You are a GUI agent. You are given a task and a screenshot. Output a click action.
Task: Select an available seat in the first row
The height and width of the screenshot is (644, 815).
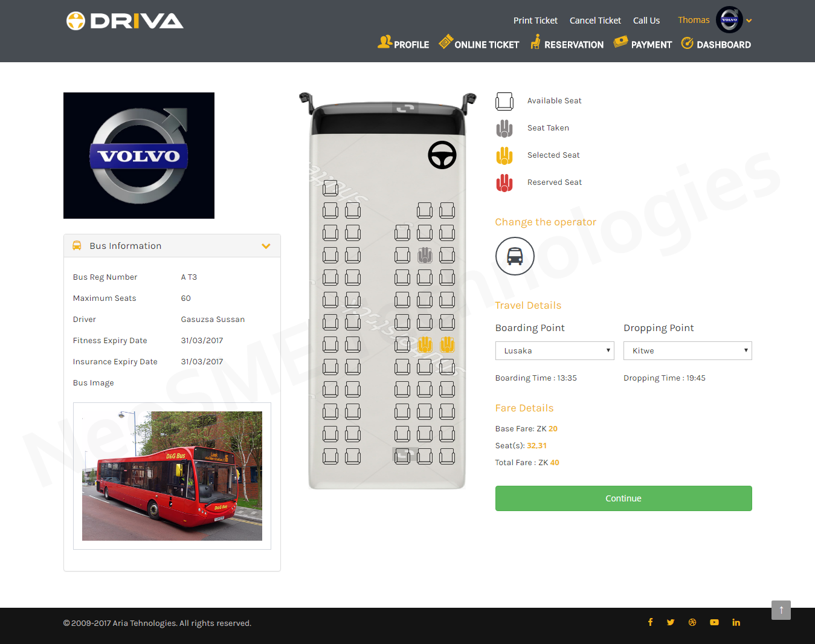(x=330, y=188)
